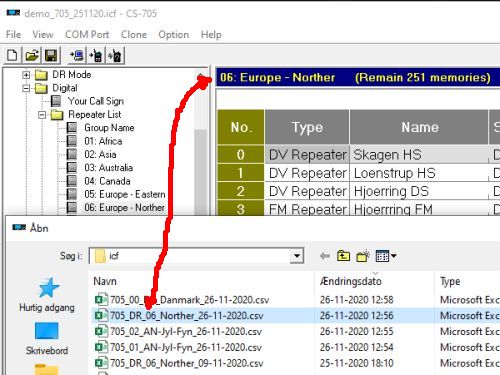Select row number 1 header cell

pyautogui.click(x=241, y=173)
